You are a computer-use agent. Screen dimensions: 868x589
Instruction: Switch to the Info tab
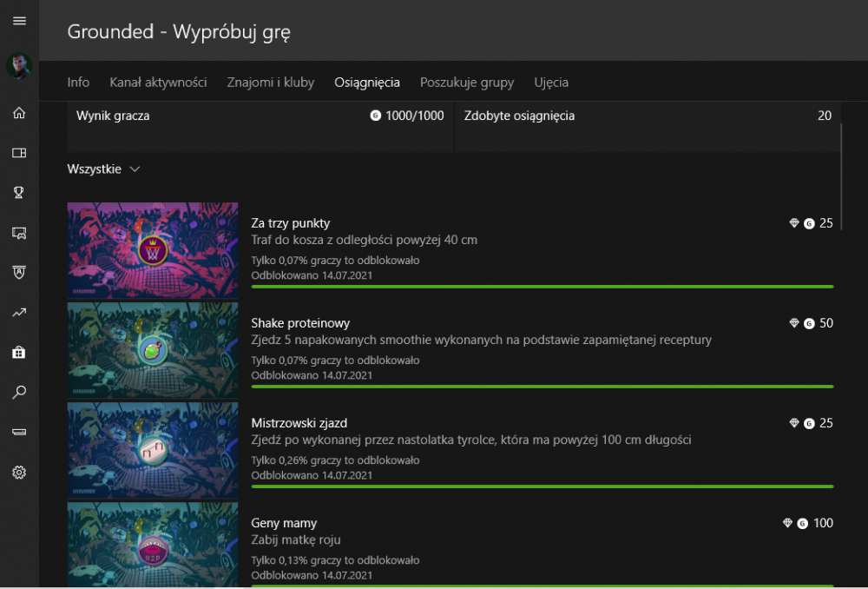pos(78,83)
